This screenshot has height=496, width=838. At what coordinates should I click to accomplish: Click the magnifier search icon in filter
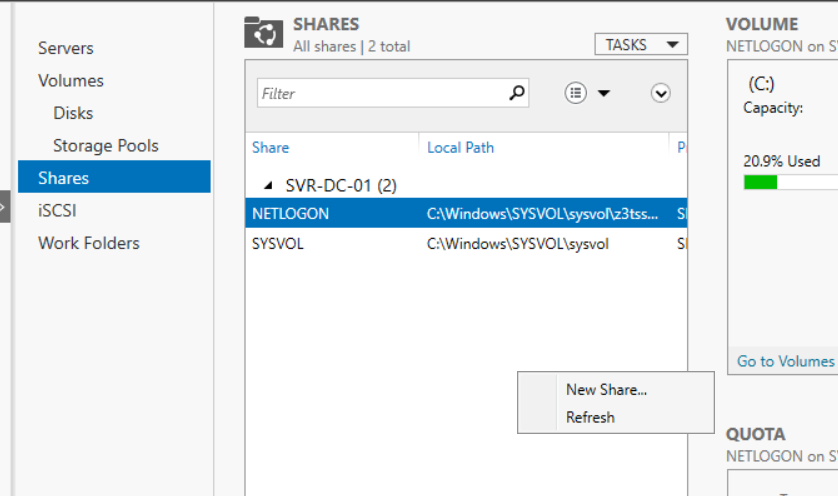516,93
